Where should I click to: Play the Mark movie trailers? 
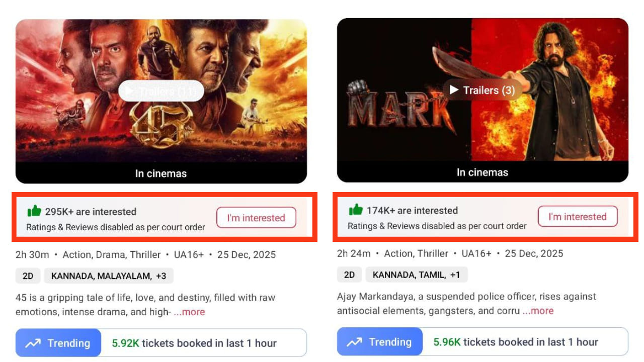tap(482, 90)
